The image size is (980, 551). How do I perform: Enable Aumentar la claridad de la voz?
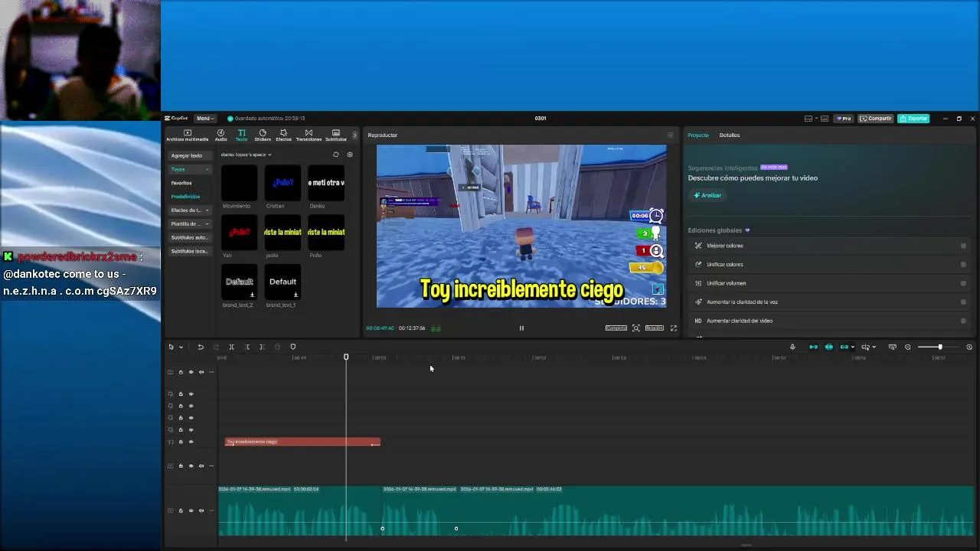(963, 302)
